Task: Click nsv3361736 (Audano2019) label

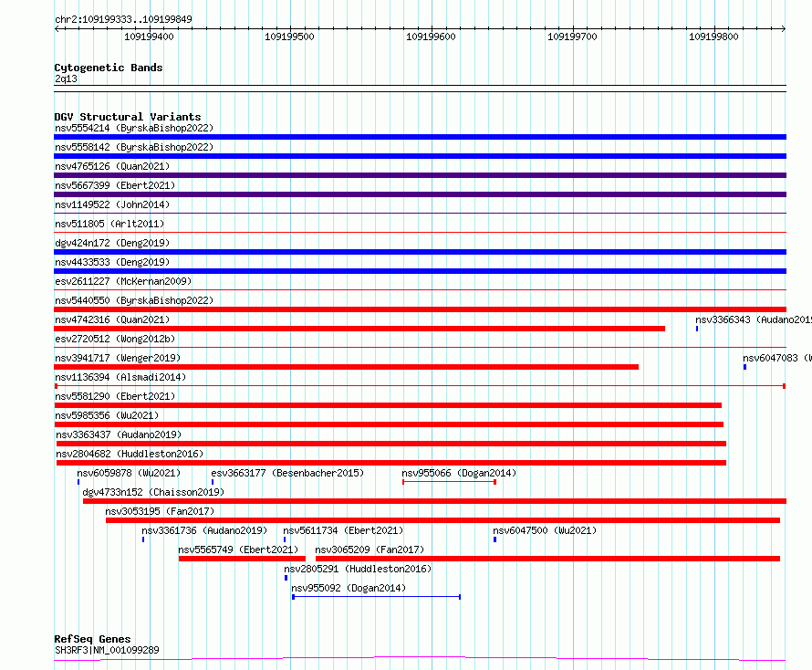Action: [204, 530]
